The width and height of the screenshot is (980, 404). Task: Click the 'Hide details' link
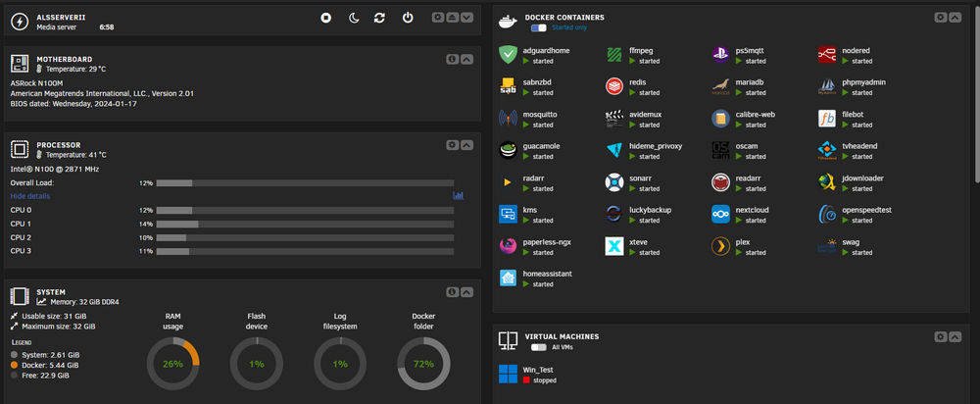click(30, 196)
